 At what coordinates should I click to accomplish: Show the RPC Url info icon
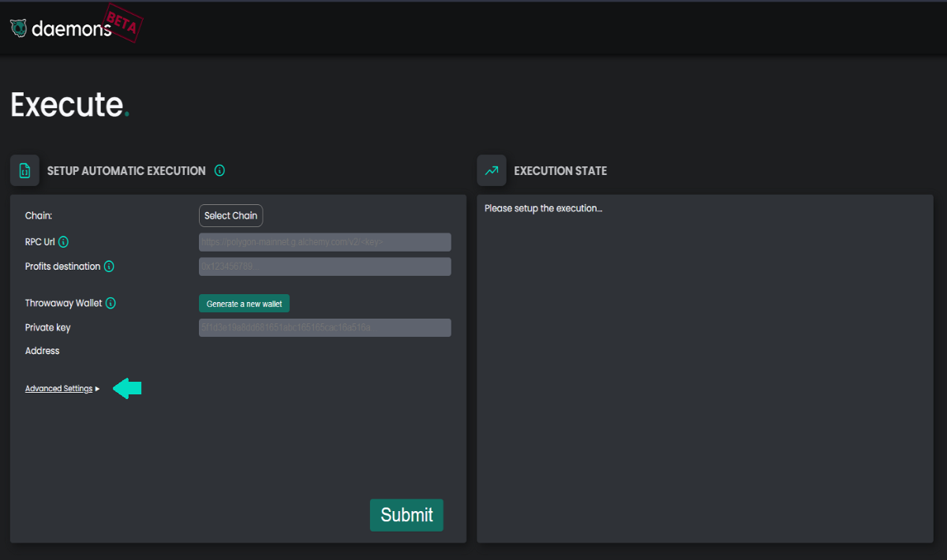(63, 242)
